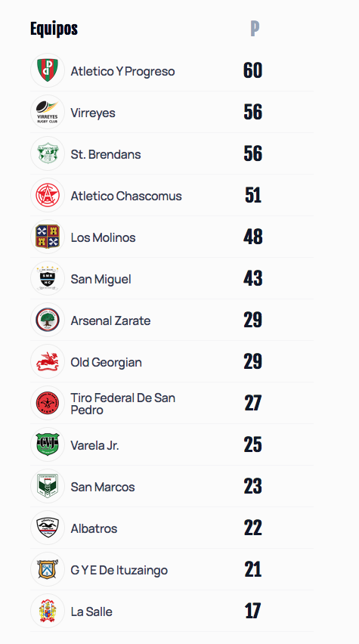Screen dimensions: 359x644
Task: Click Atletico Y Progreso's 60 points value
Action: 252,70
